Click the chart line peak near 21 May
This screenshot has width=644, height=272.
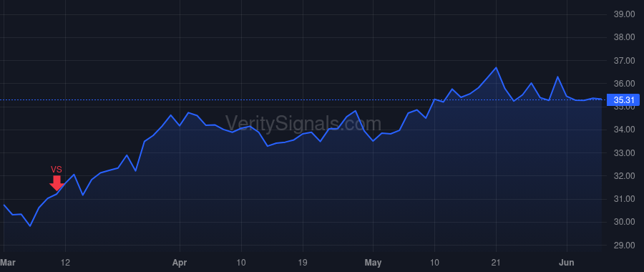click(x=496, y=67)
